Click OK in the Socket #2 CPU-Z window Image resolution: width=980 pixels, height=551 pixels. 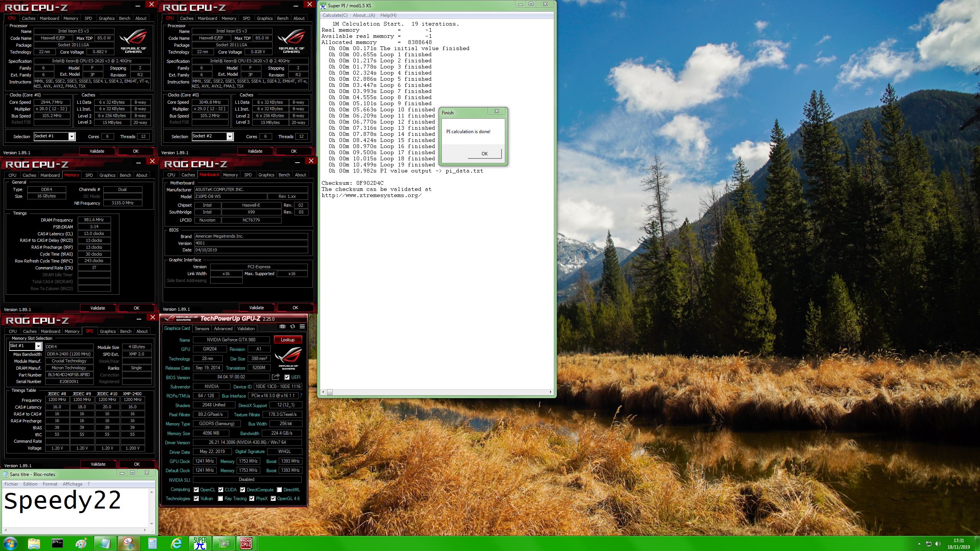[294, 151]
